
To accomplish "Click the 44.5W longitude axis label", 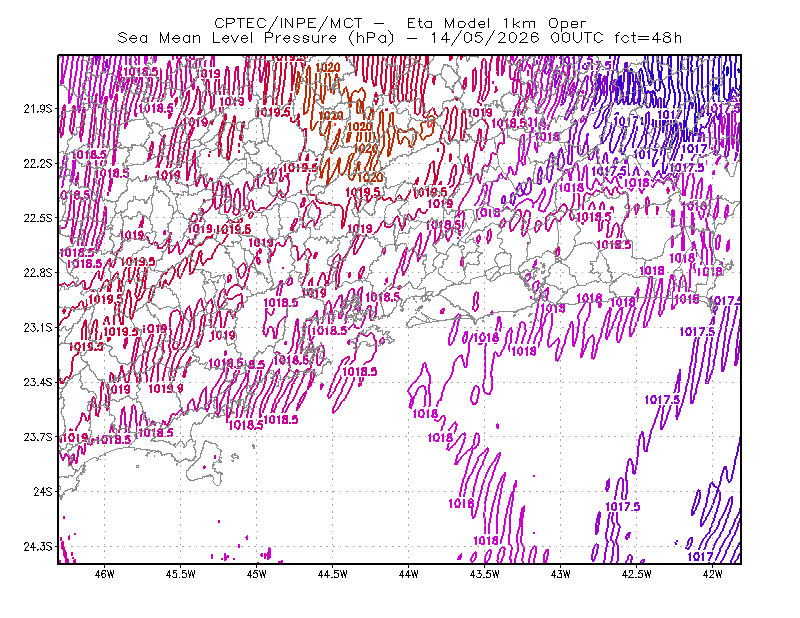I will pos(333,574).
